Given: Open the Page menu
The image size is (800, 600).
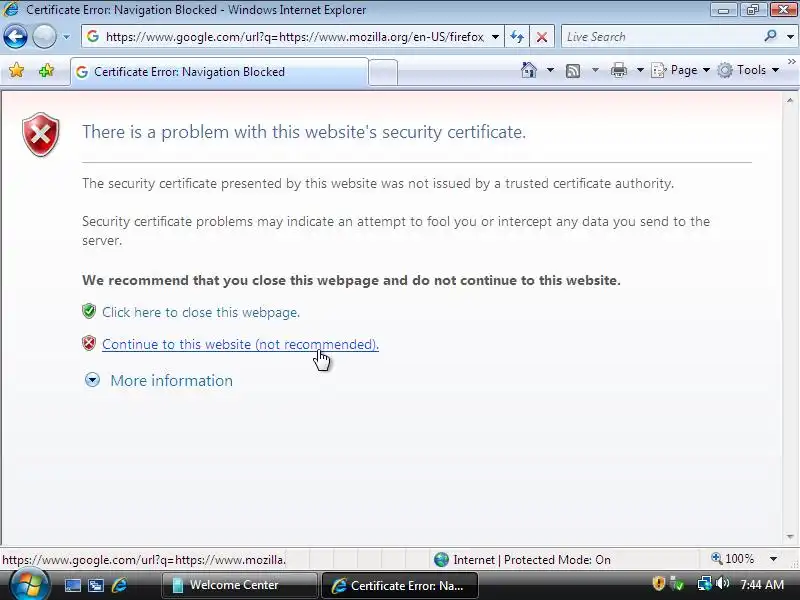Looking at the screenshot, I should pos(680,70).
